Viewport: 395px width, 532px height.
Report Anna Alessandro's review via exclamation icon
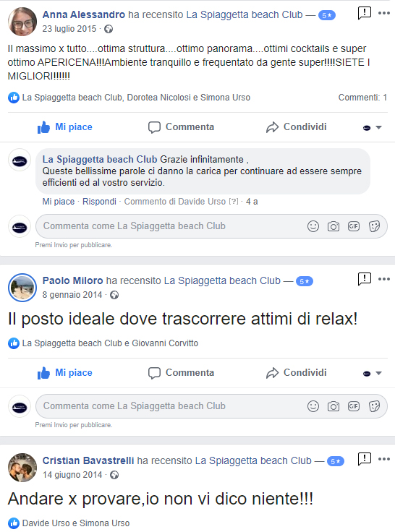pos(365,13)
